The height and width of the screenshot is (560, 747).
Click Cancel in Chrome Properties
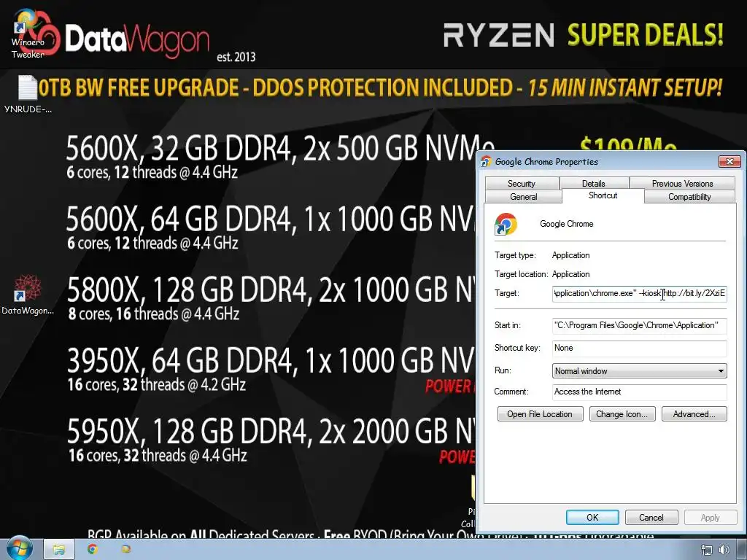(651, 518)
